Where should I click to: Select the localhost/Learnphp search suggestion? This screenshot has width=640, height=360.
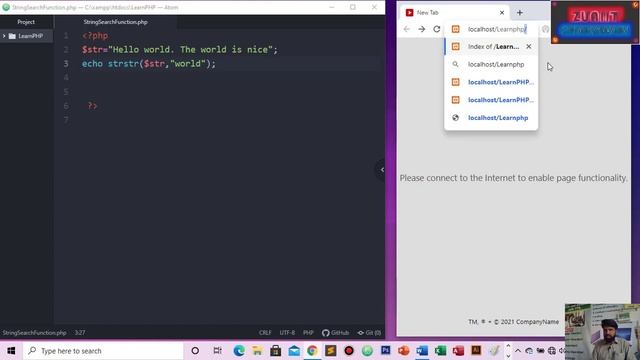[x=491, y=64]
